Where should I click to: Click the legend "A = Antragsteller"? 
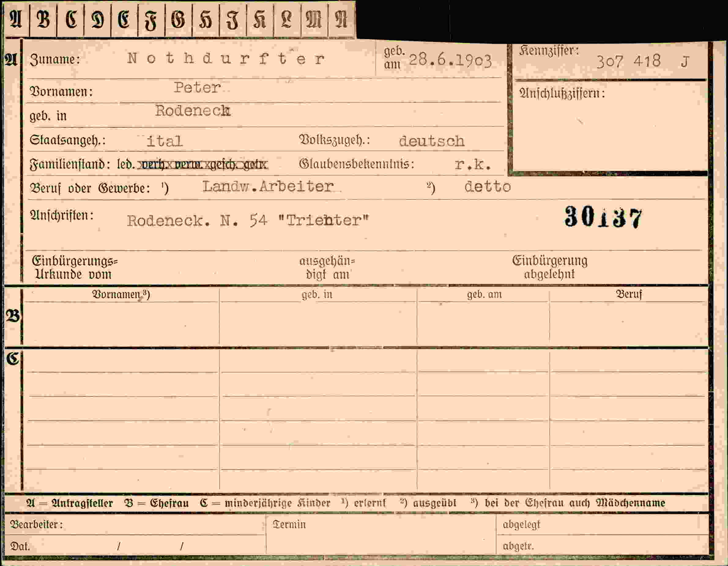coord(70,503)
